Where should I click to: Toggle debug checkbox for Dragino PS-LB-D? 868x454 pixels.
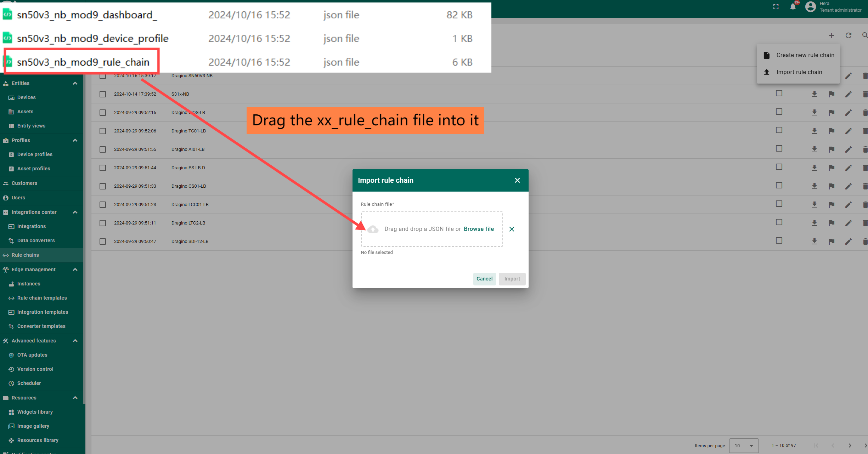pyautogui.click(x=779, y=167)
